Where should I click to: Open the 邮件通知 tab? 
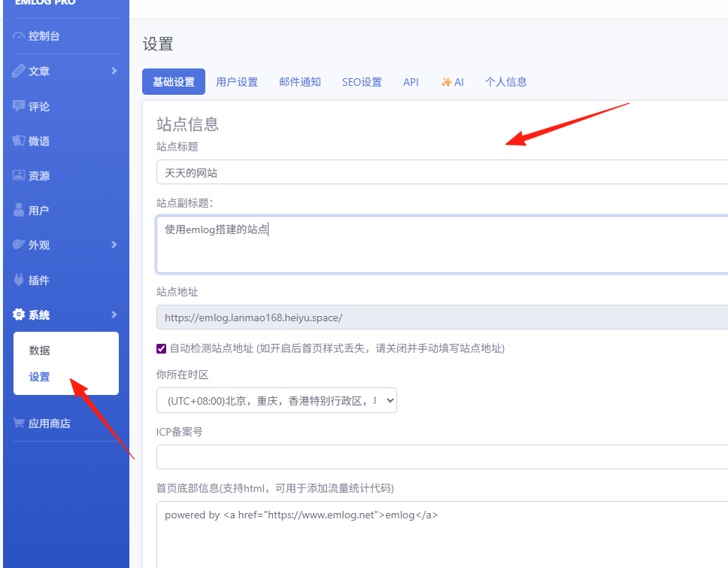pos(300,82)
